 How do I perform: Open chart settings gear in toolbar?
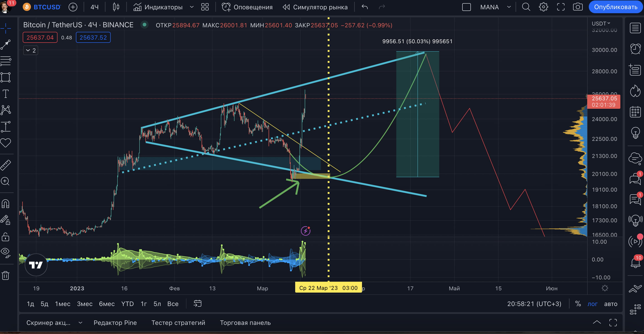coord(543,7)
